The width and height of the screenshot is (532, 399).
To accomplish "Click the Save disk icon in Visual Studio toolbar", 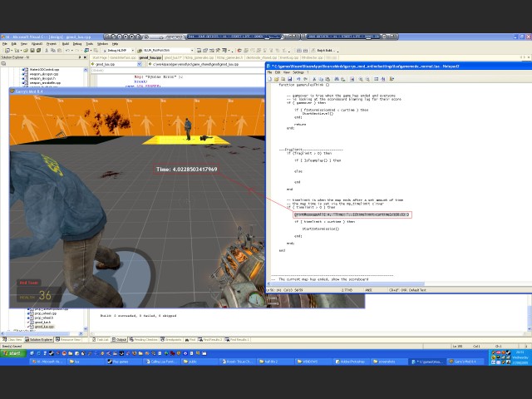I will coord(32,51).
